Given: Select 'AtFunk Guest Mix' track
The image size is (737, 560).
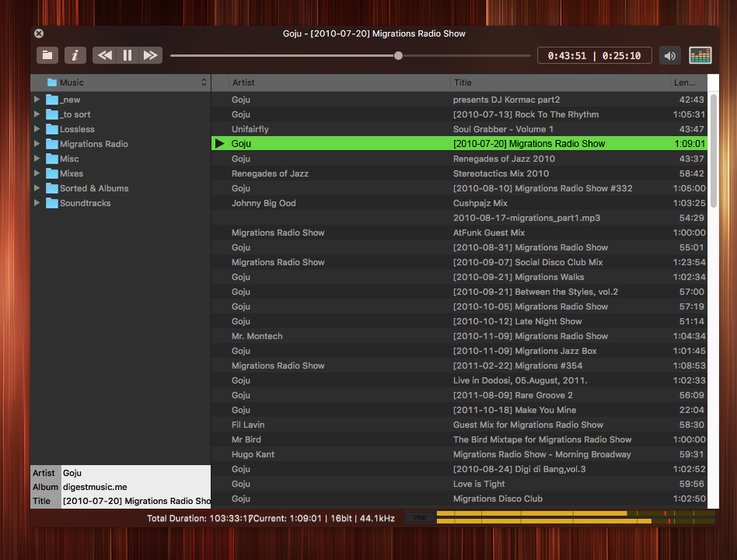Looking at the screenshot, I should tap(459, 233).
